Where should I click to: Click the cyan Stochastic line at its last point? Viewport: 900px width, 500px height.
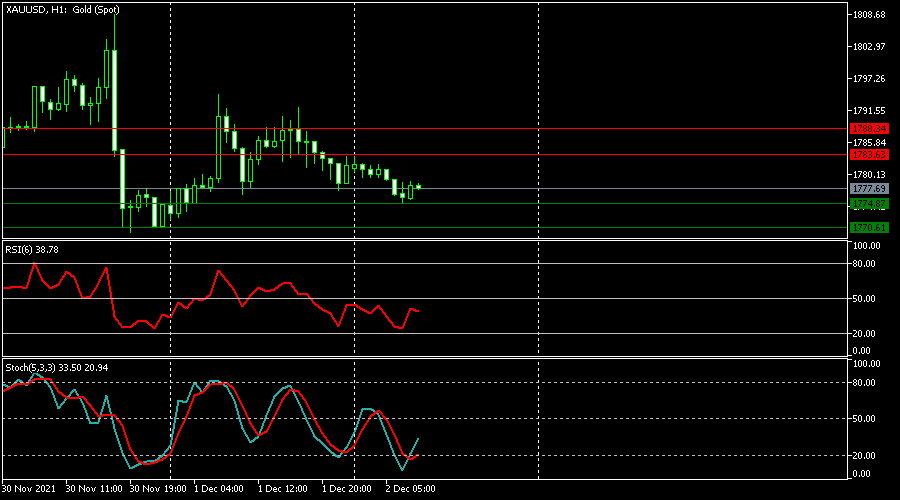418,439
